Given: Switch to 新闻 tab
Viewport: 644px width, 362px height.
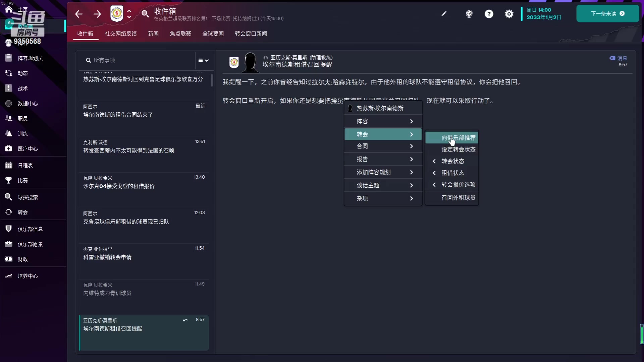Looking at the screenshot, I should click(x=153, y=34).
